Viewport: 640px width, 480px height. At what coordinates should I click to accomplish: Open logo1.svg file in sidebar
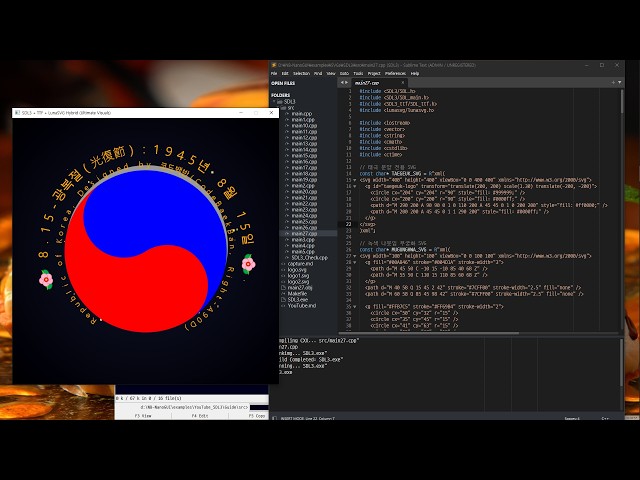pos(298,276)
